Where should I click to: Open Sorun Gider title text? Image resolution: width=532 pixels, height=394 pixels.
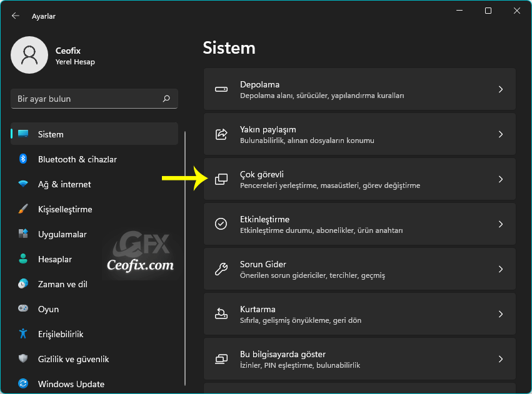pos(263,264)
